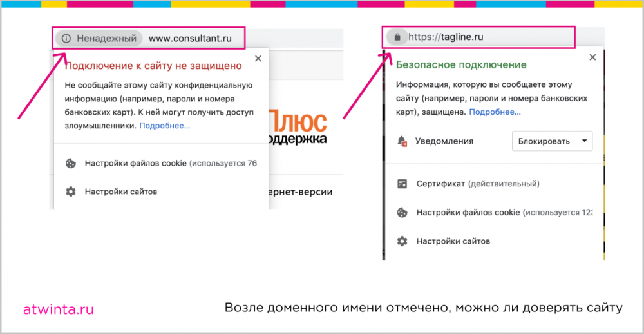
Task: Close the insecure connection popup
Action: click(x=258, y=59)
